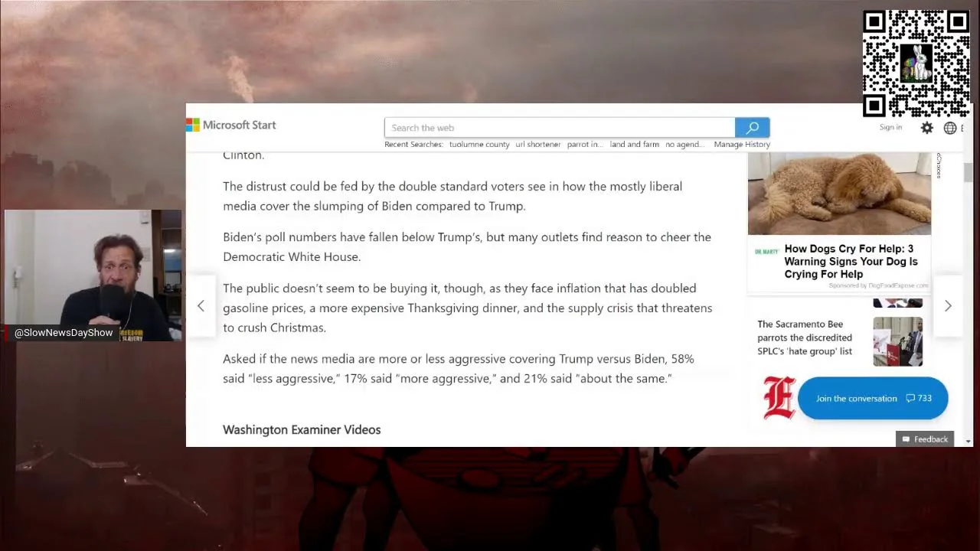The image size is (980, 551).
Task: Click the paragraph starting 'Asked if the news media'
Action: pos(459,368)
